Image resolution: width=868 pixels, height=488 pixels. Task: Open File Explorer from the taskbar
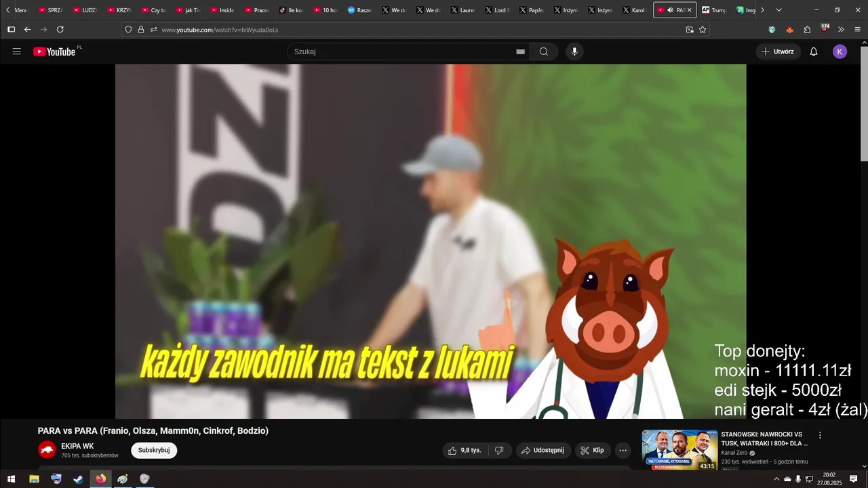34,479
